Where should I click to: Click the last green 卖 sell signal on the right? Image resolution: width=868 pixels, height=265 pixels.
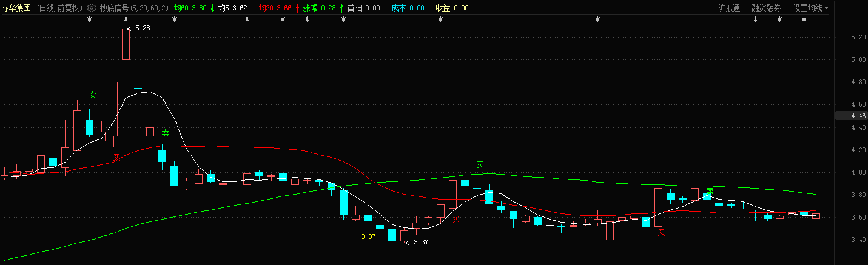click(x=710, y=190)
